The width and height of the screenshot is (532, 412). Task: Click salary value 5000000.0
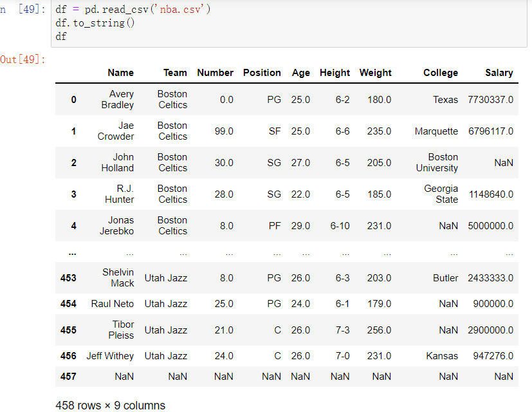[x=491, y=226]
